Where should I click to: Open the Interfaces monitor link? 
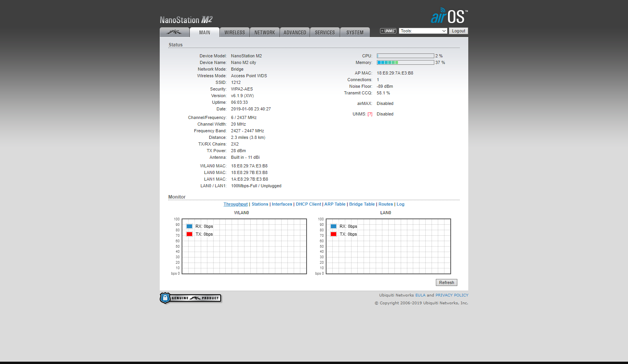282,204
